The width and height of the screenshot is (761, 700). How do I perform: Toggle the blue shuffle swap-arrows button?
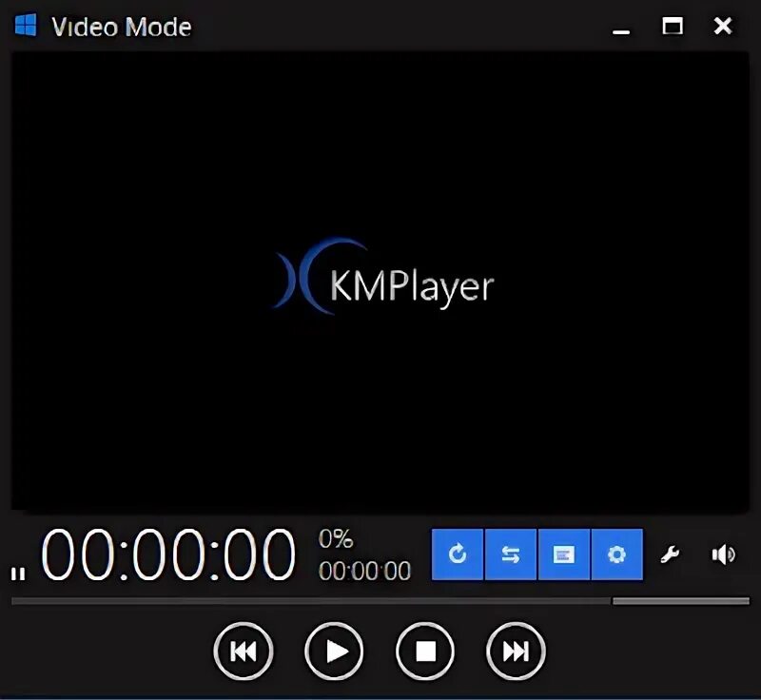click(511, 554)
